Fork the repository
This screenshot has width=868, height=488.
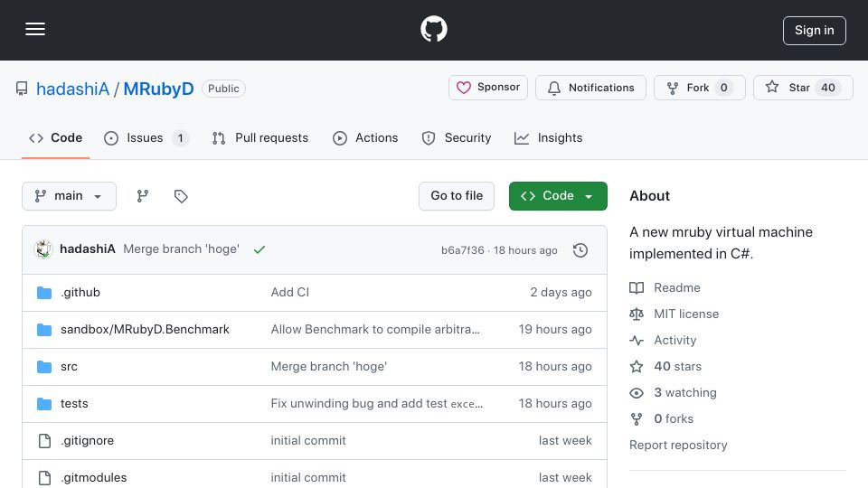699,88
